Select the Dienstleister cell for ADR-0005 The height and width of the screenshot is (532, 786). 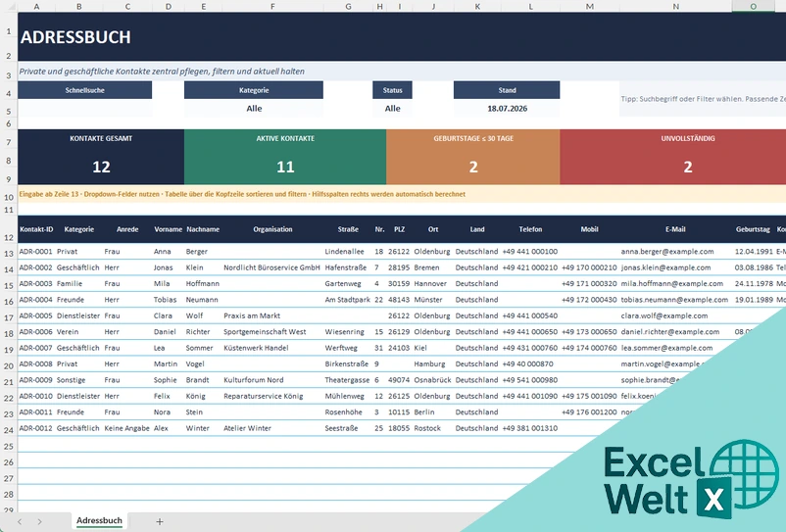(x=78, y=315)
